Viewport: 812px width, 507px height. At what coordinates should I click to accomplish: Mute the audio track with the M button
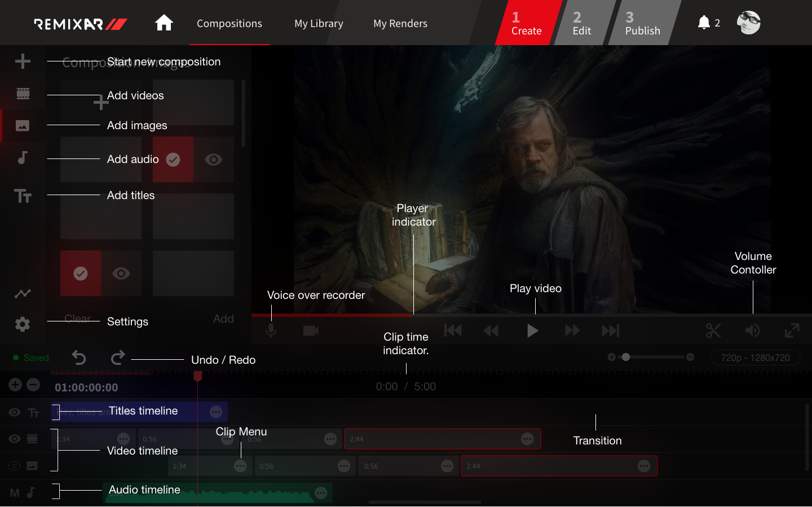coord(15,493)
